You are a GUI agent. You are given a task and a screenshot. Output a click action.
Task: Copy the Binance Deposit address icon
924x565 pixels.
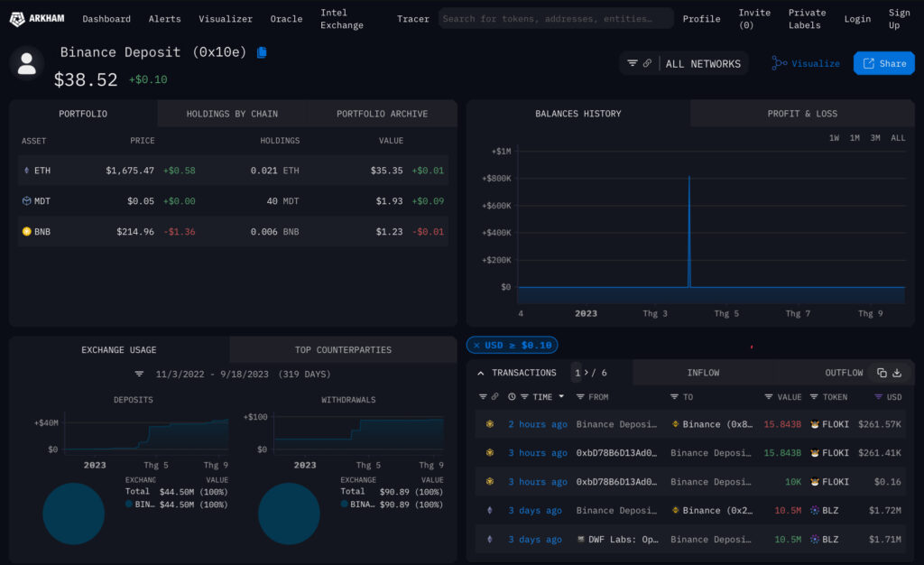click(x=263, y=52)
